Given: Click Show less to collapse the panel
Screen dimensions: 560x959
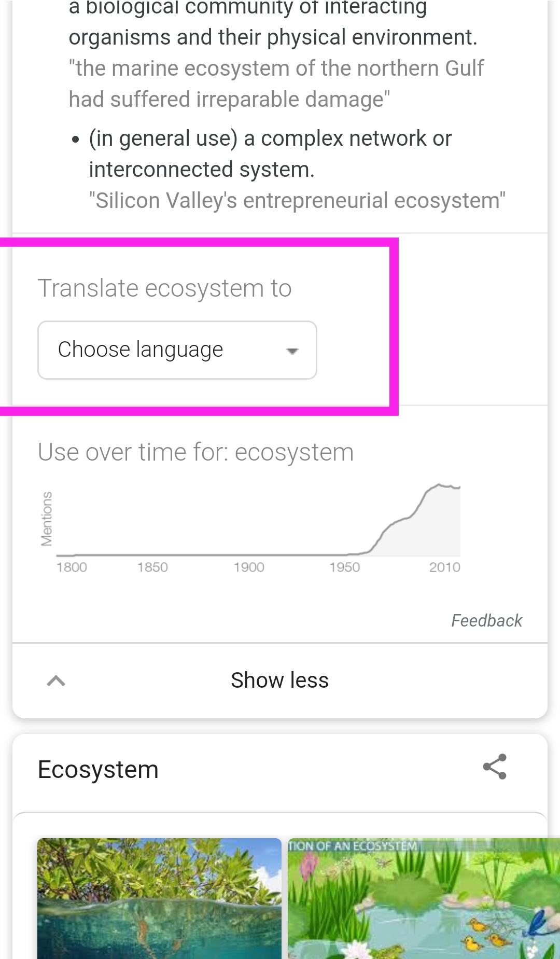Looking at the screenshot, I should 279,680.
